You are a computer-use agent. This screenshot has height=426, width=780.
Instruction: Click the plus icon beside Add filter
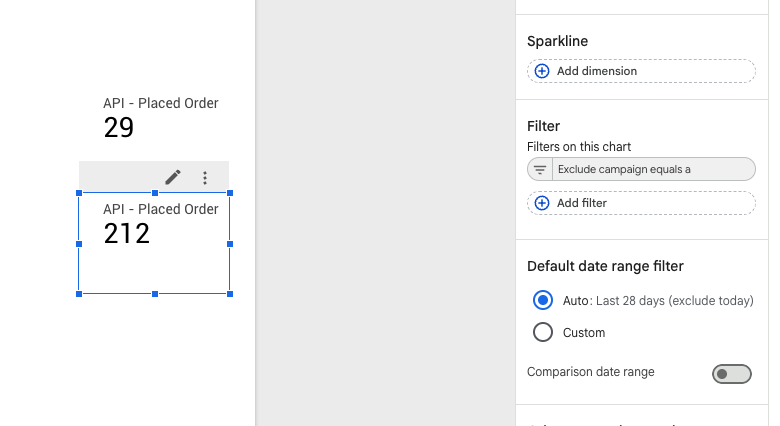click(x=542, y=203)
